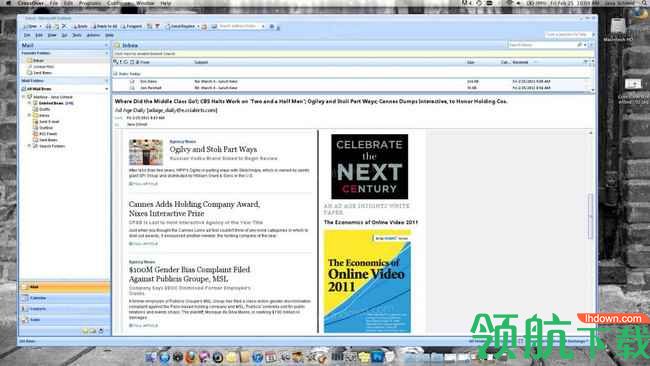
Task: Collapse Favorite Folders section
Action: coord(106,53)
